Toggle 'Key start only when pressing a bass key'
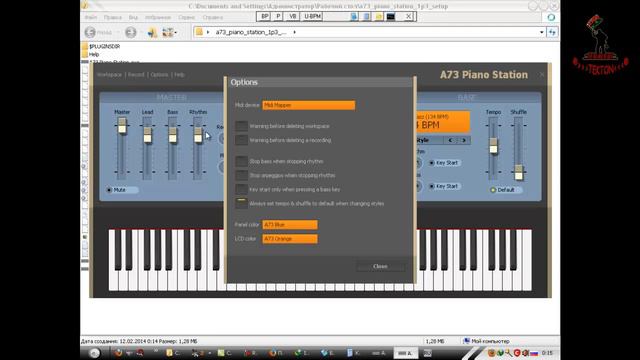 (241, 189)
